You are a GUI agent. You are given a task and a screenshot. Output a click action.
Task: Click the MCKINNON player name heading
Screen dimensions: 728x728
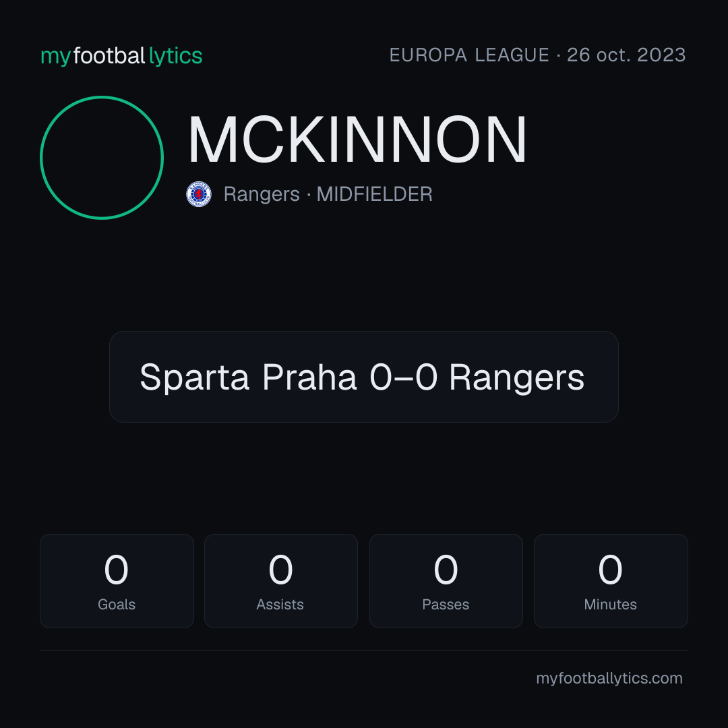pos(357,140)
